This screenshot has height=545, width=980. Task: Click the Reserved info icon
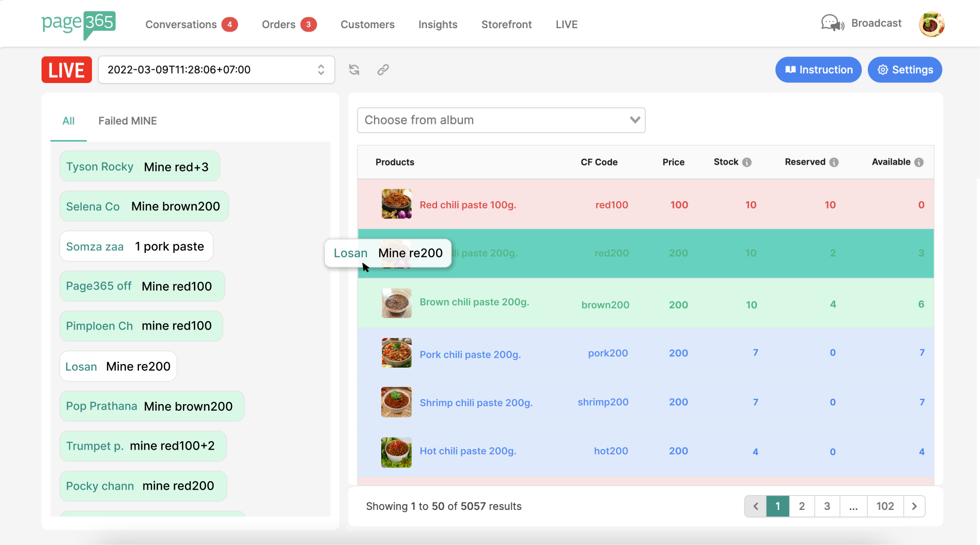point(834,162)
